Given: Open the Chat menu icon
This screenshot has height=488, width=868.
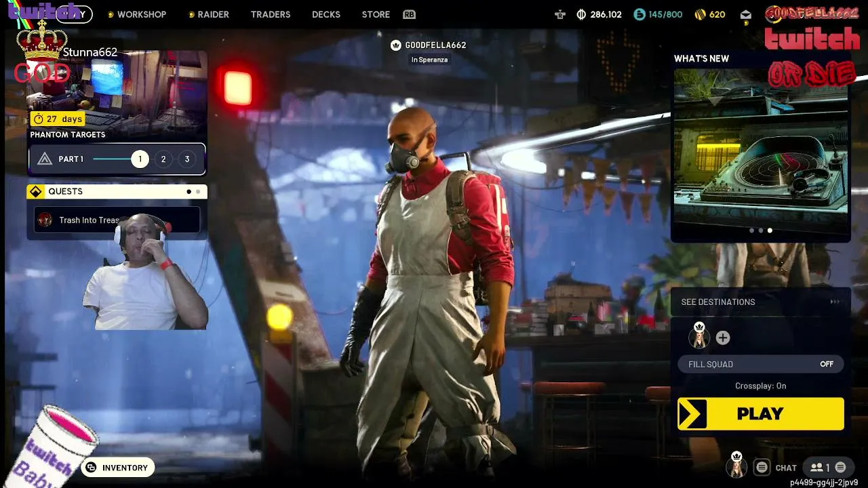Looking at the screenshot, I should coord(762,468).
